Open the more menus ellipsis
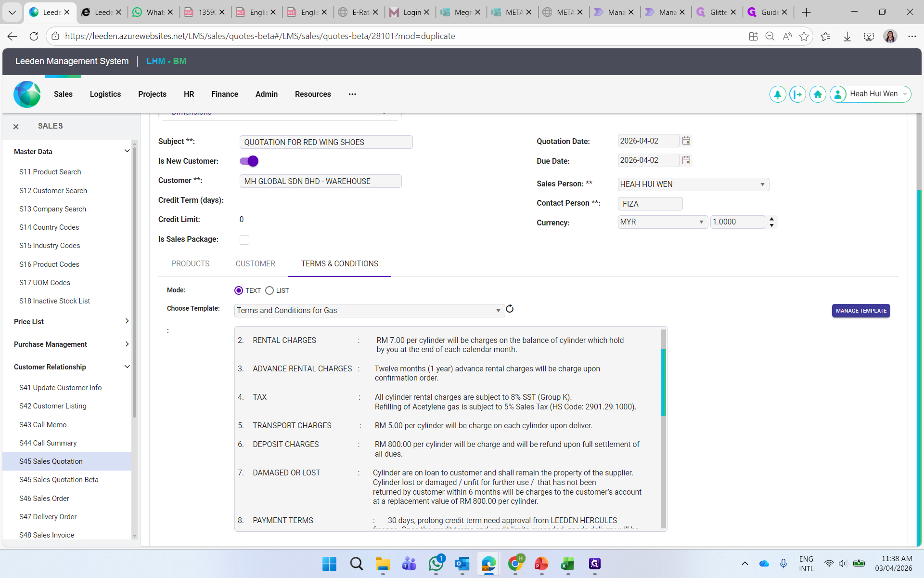The width and height of the screenshot is (924, 578). click(x=352, y=94)
